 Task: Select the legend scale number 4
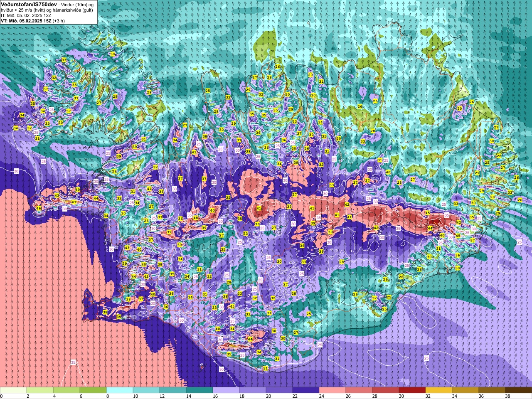click(54, 396)
